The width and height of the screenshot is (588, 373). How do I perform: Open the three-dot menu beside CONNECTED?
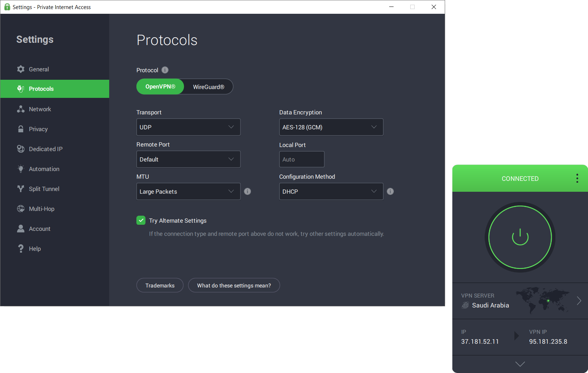pos(577,178)
